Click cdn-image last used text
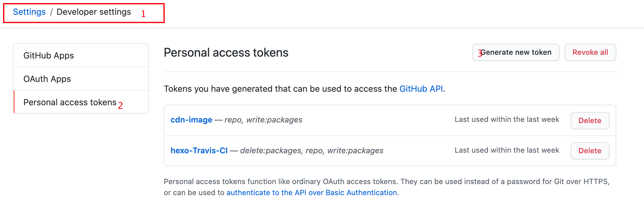This screenshot has height=213, width=644. click(x=507, y=119)
